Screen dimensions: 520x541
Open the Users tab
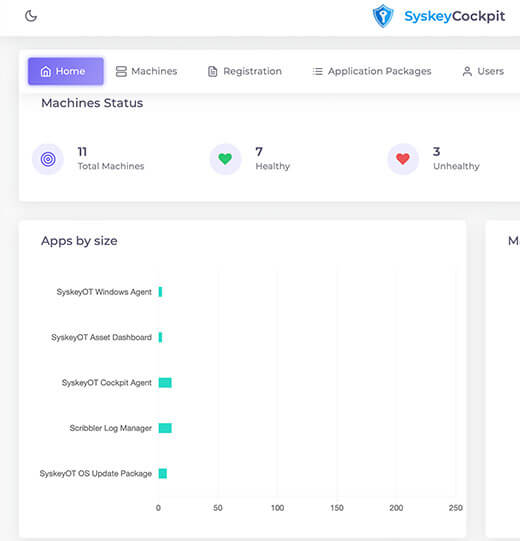tap(483, 71)
